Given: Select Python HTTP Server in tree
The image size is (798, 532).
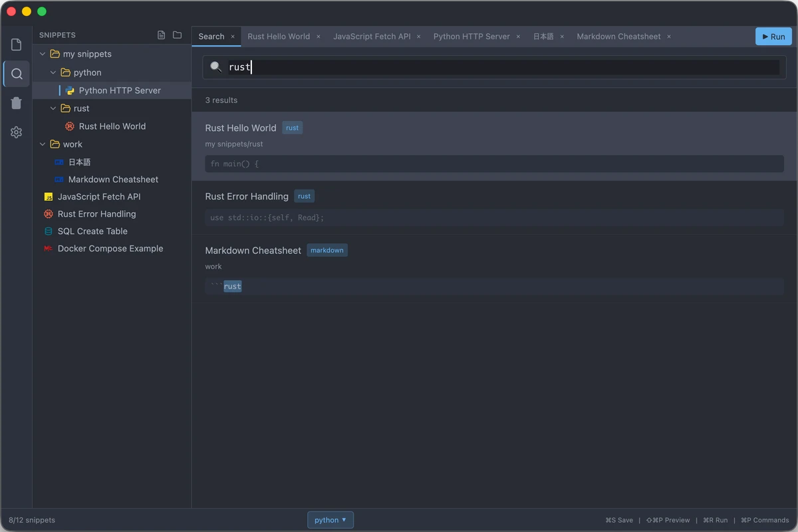Looking at the screenshot, I should coord(112,90).
